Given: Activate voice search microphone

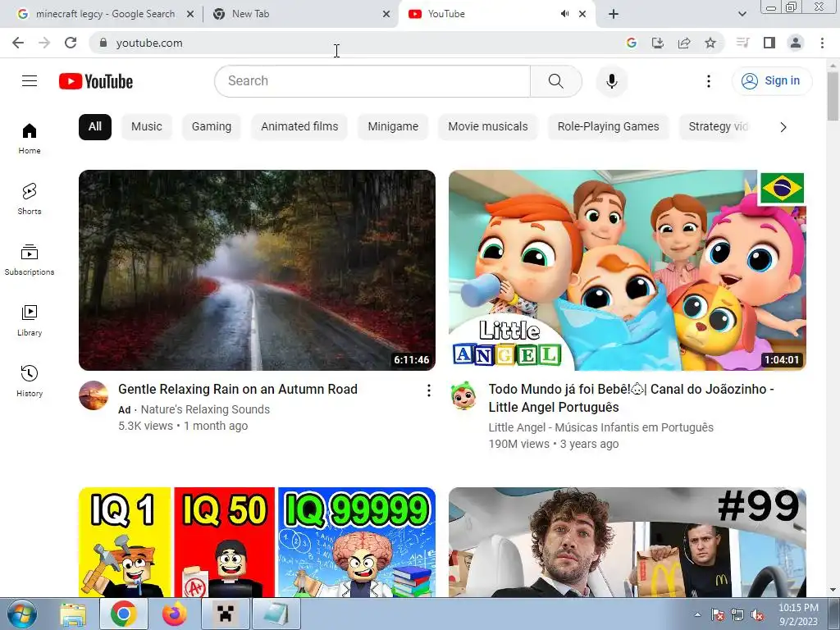Looking at the screenshot, I should click(x=612, y=81).
